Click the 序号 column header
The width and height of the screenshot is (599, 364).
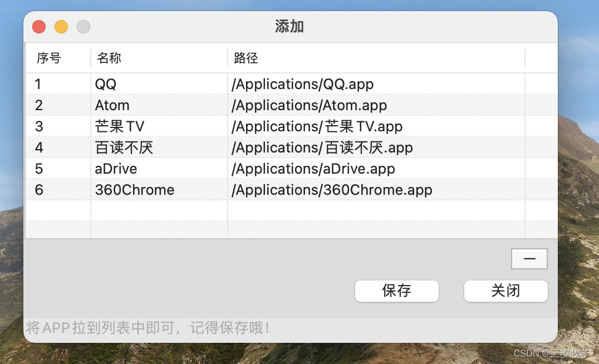point(49,58)
